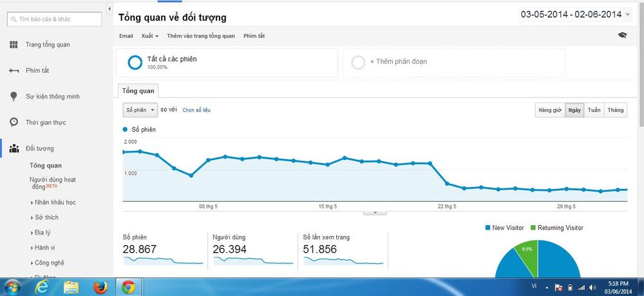Click Thêm vào trang tổng quan
This screenshot has height=296, width=644.
(201, 36)
